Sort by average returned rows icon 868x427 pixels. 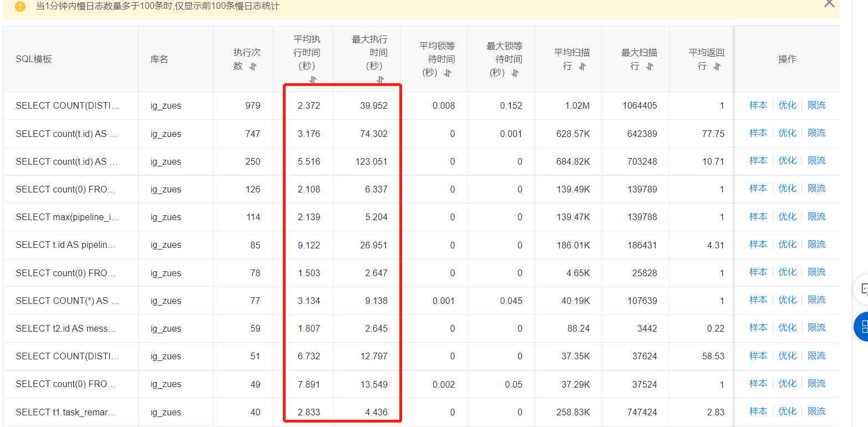click(717, 67)
